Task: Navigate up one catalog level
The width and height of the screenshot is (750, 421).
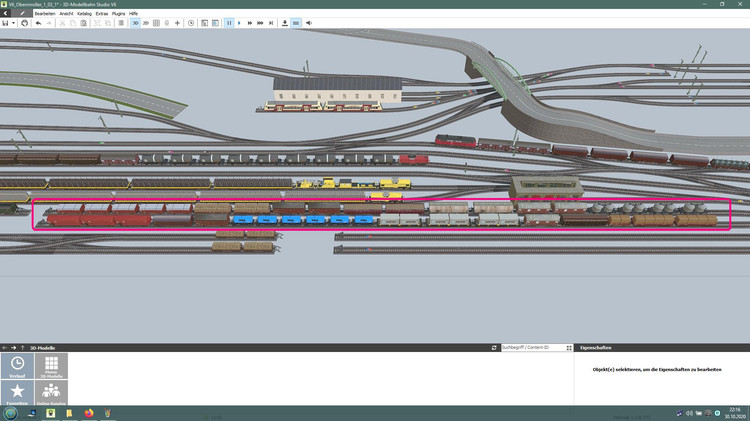Action: [24, 347]
